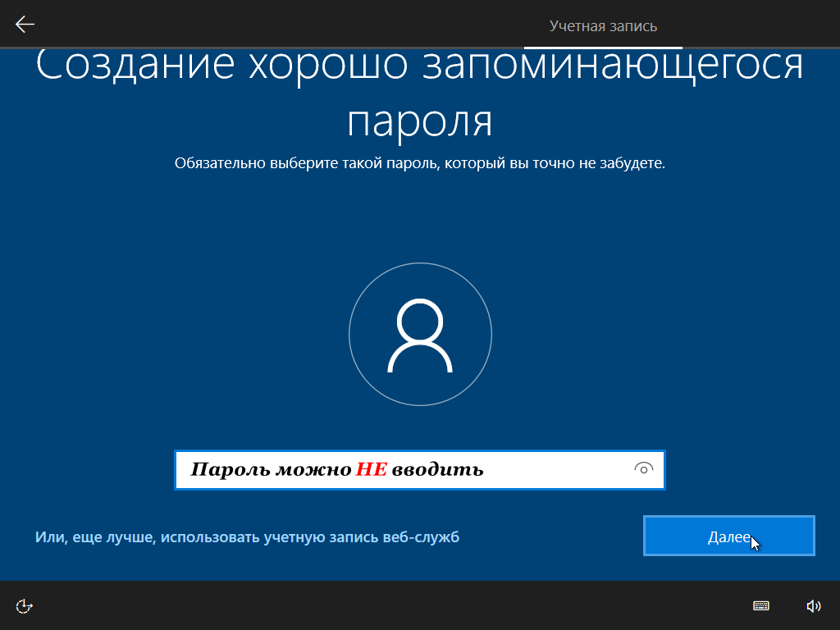This screenshot has width=840, height=630.
Task: Focus the password input field
Action: point(558,470)
